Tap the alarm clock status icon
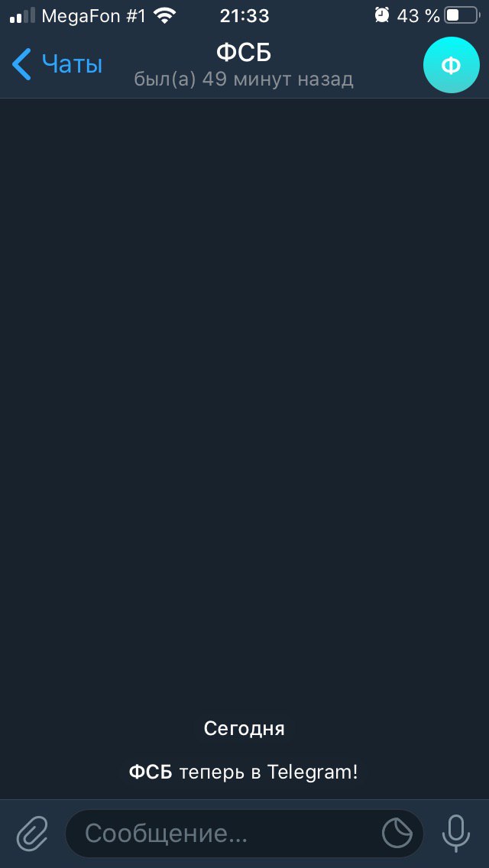The width and height of the screenshot is (489, 868). 381,15
